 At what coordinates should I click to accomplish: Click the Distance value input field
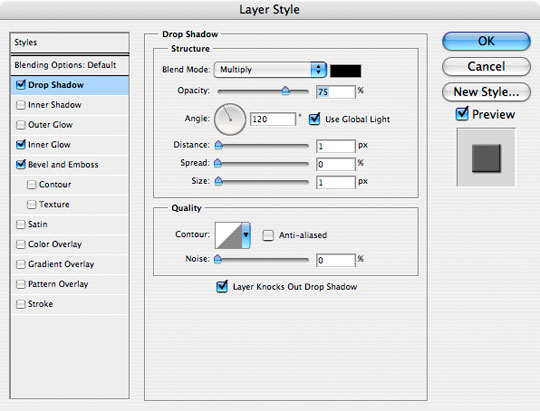click(335, 146)
